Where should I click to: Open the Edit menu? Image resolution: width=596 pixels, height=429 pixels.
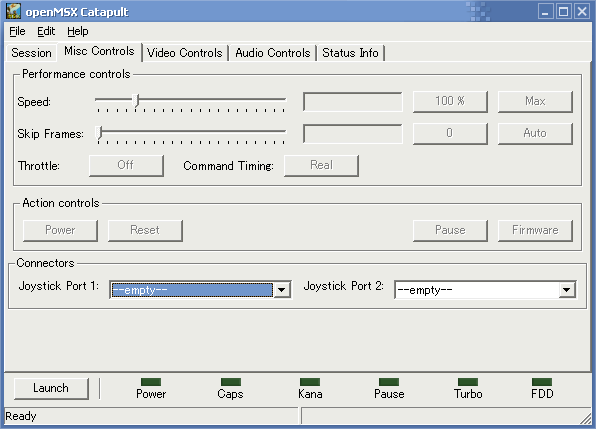coord(46,31)
